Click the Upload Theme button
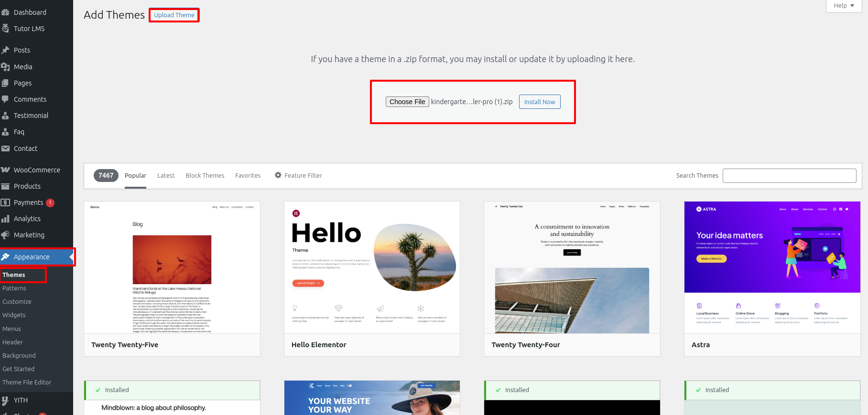 click(174, 15)
